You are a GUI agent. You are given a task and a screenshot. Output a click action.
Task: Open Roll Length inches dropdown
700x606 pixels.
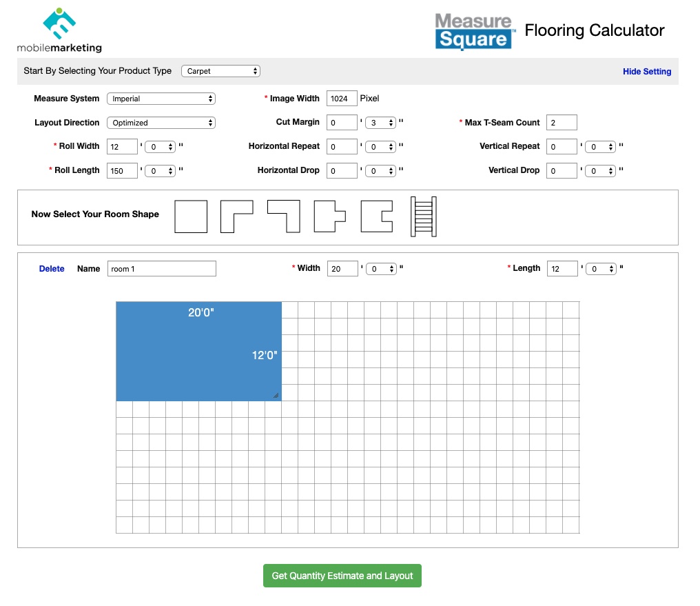coord(161,171)
